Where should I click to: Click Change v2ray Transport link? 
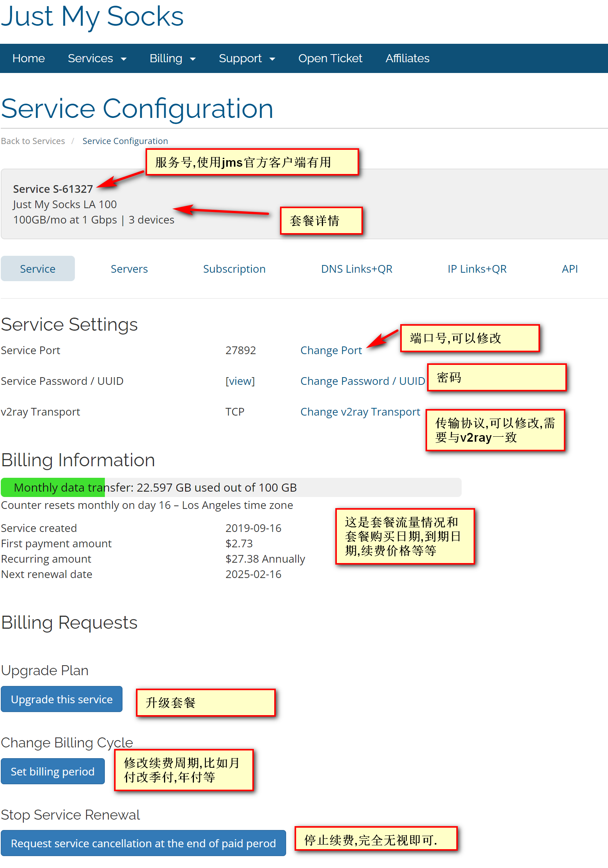tap(360, 412)
